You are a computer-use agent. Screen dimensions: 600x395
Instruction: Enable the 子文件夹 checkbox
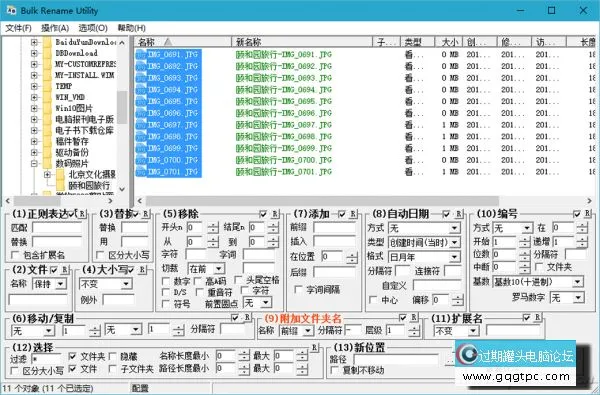(113, 369)
